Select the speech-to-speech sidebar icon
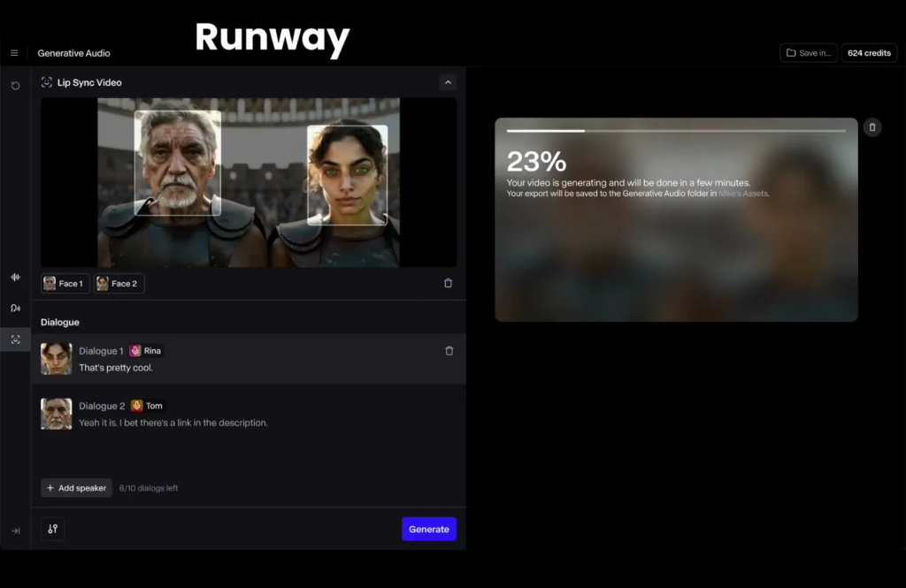This screenshot has width=906, height=588. click(x=15, y=308)
